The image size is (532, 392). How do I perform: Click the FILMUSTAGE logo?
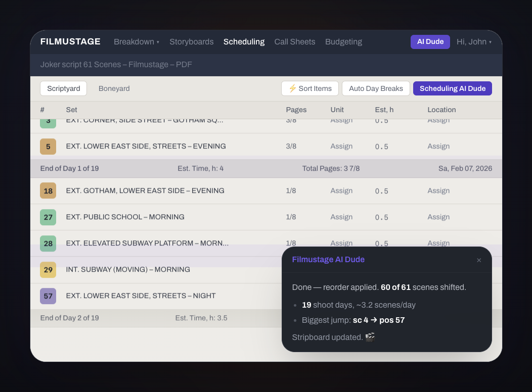click(x=70, y=41)
